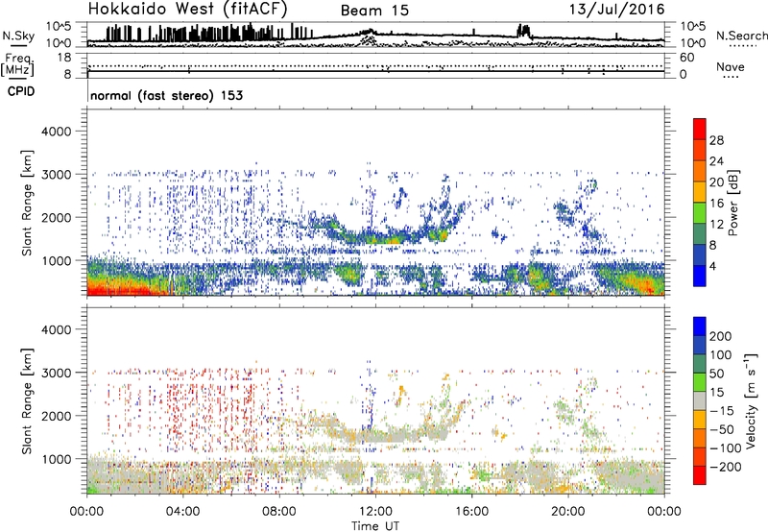
Task: Click the '4000' tick on power panel
Action: coord(56,132)
